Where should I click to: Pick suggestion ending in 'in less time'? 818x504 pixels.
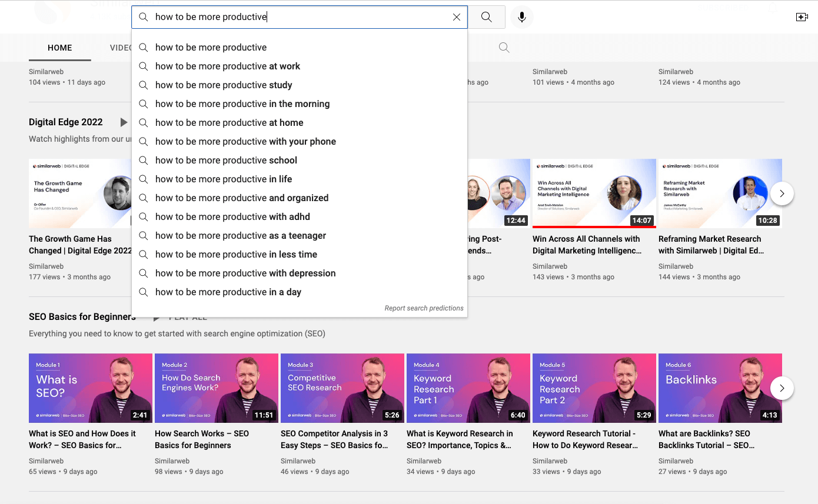tap(236, 255)
